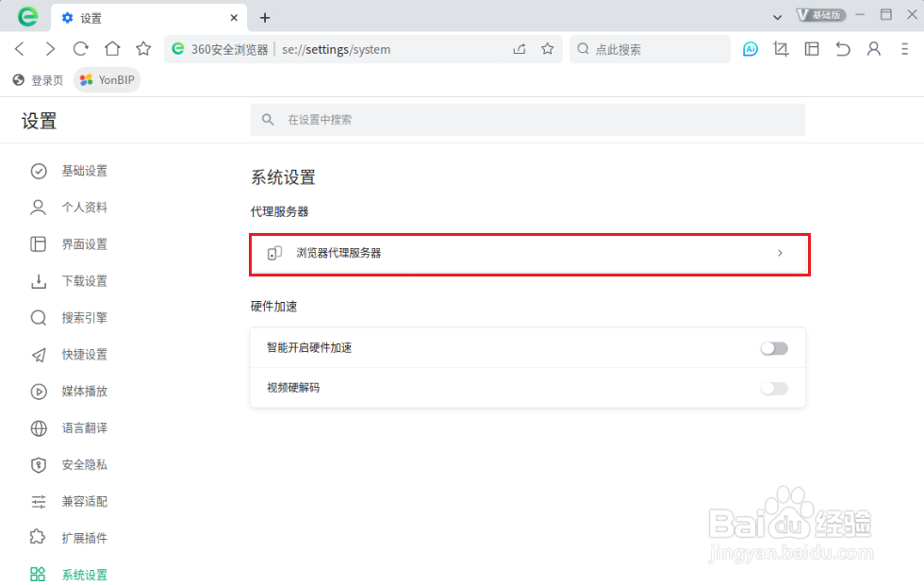Image resolution: width=924 pixels, height=585 pixels.
Task: Click the favorites star beside home
Action: 143,49
